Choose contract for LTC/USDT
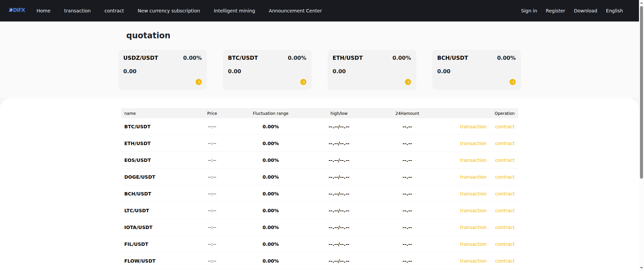 click(505, 211)
